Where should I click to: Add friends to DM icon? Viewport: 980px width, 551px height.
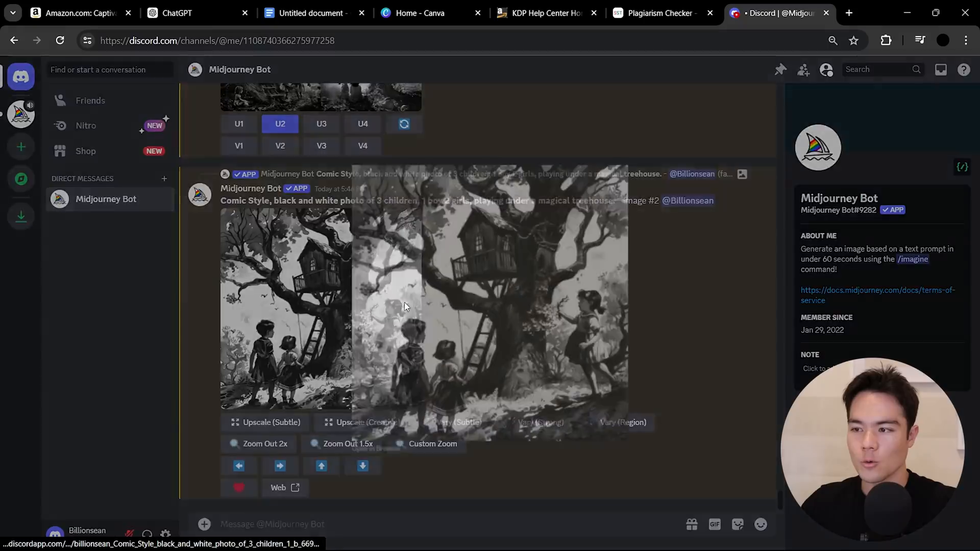(803, 69)
